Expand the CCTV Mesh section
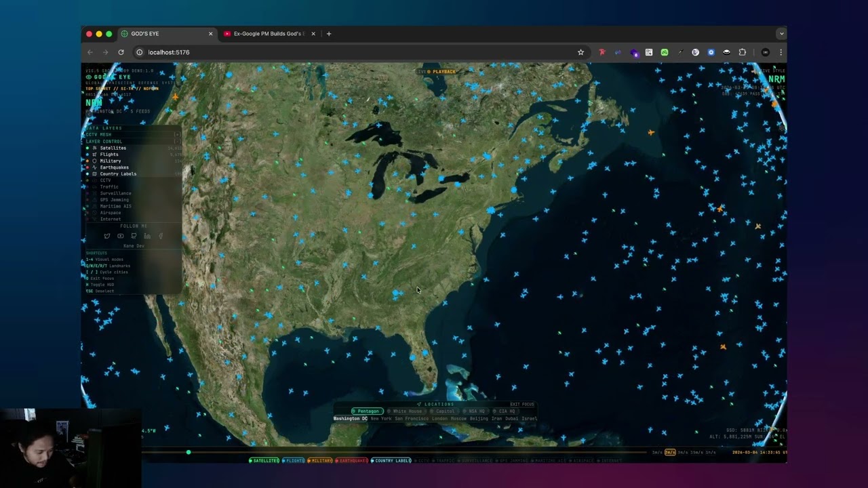 tap(177, 135)
